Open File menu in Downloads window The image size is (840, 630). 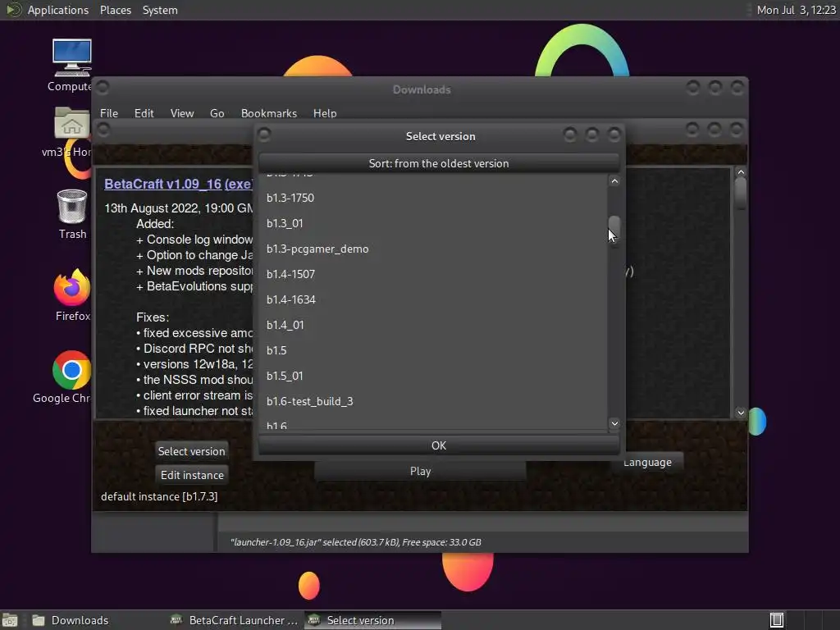pyautogui.click(x=109, y=113)
